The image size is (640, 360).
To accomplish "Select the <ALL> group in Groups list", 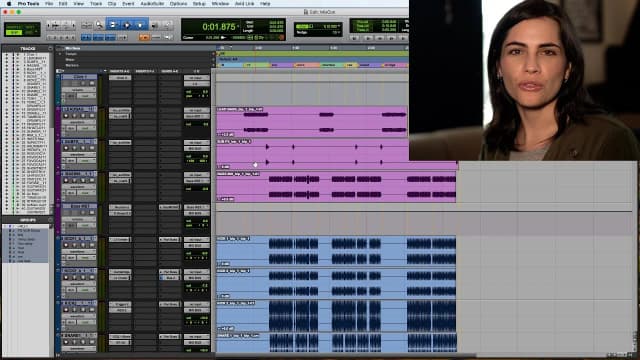I will [x=25, y=226].
